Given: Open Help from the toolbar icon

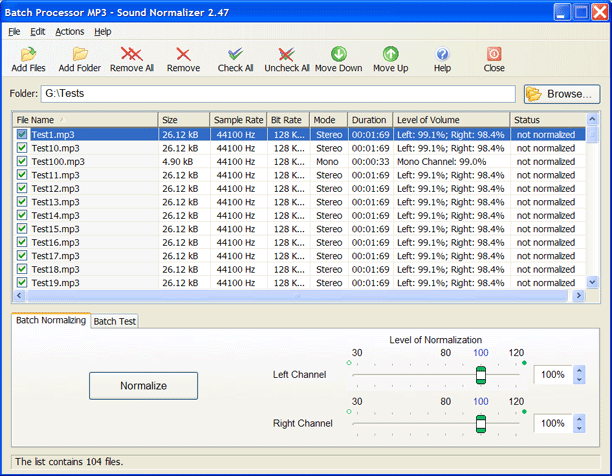Looking at the screenshot, I should pos(442,54).
